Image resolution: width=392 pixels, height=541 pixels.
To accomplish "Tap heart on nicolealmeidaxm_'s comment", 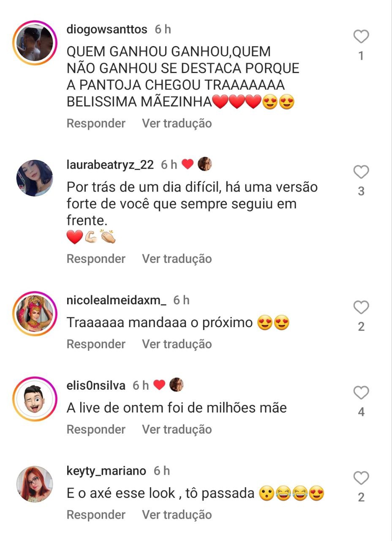I will pos(361,307).
